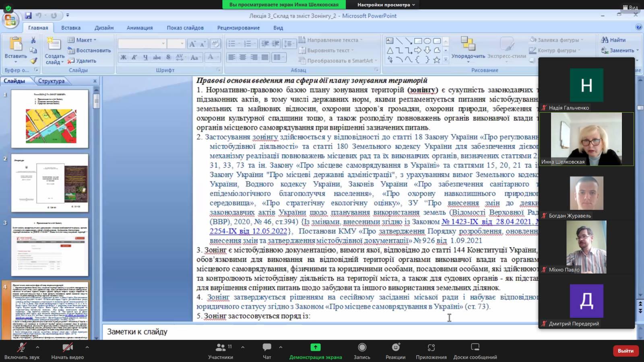This screenshot has height=362, width=644.
Task: Open Zoom Reactions (Реакции) icon
Action: (396, 347)
